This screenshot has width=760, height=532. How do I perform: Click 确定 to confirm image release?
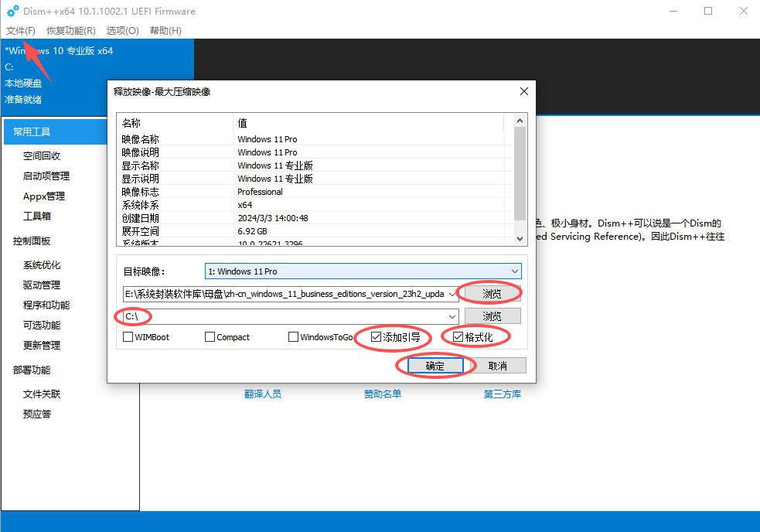[435, 366]
